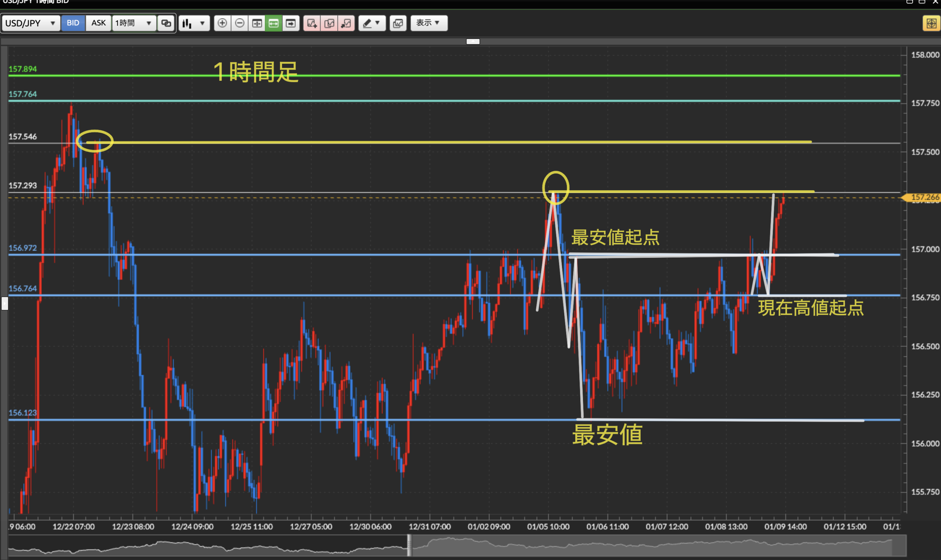Click the collapse handle on left chart edge
This screenshot has width=941, height=560.
point(4,303)
